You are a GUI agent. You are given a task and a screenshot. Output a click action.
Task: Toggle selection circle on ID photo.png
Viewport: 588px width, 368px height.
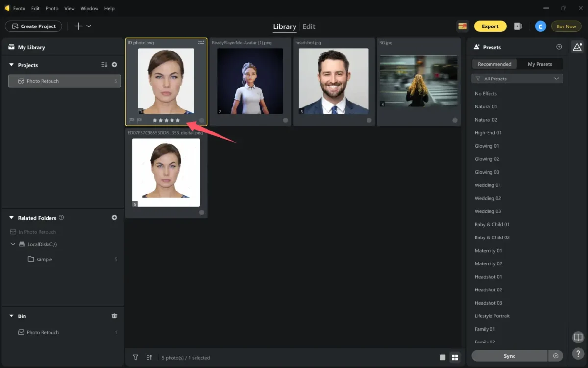pyautogui.click(x=202, y=120)
